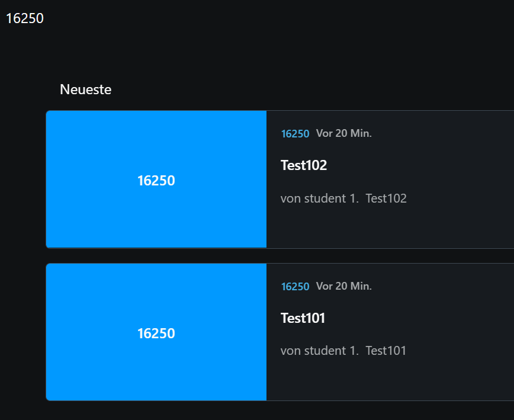514x420 pixels.
Task: Click the Test102 excerpt text in first card
Action: [x=386, y=198]
